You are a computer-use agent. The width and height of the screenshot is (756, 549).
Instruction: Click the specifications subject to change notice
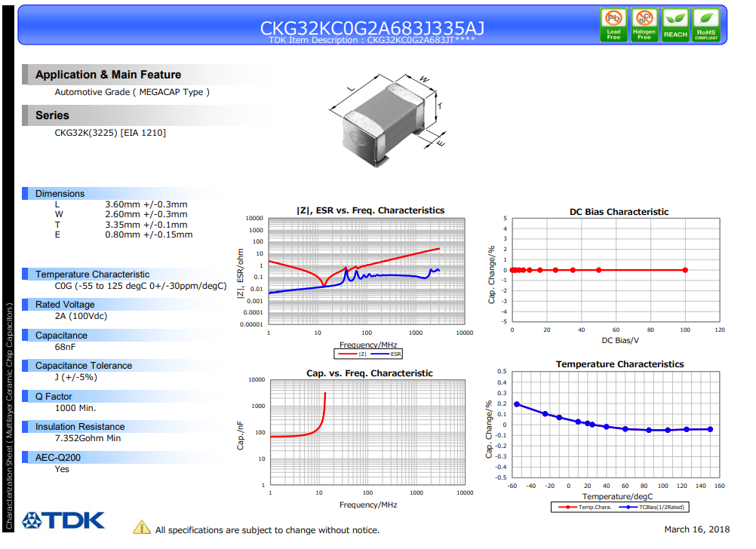tap(267, 530)
